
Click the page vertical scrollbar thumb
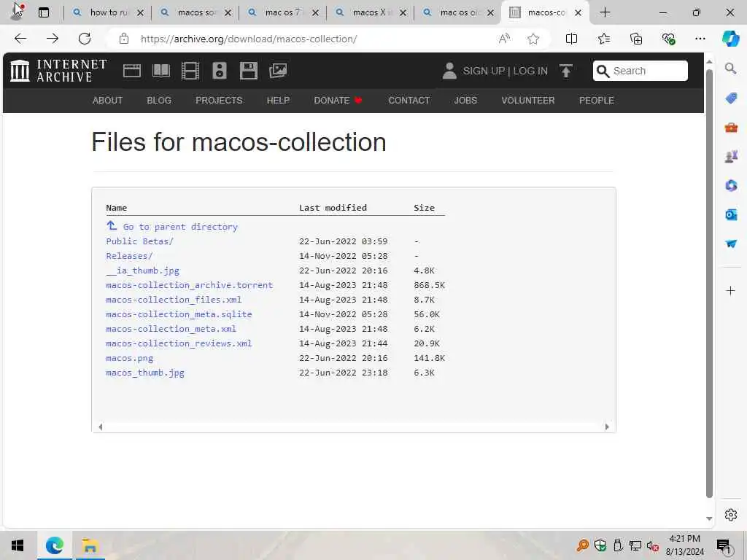pos(709,284)
